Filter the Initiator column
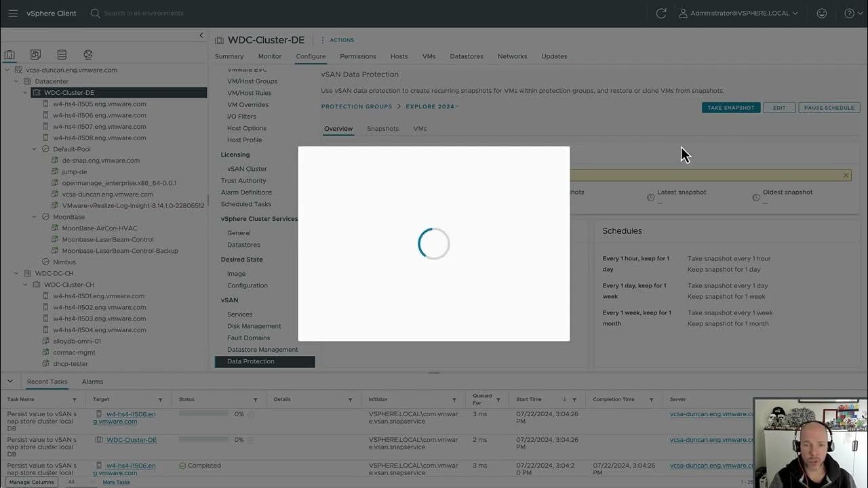Screen dimensions: 868x488 tap(454, 400)
